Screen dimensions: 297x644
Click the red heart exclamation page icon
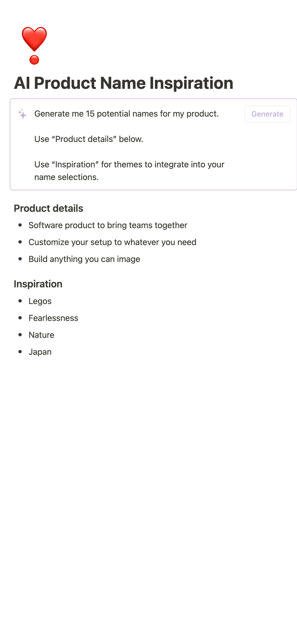pyautogui.click(x=34, y=45)
